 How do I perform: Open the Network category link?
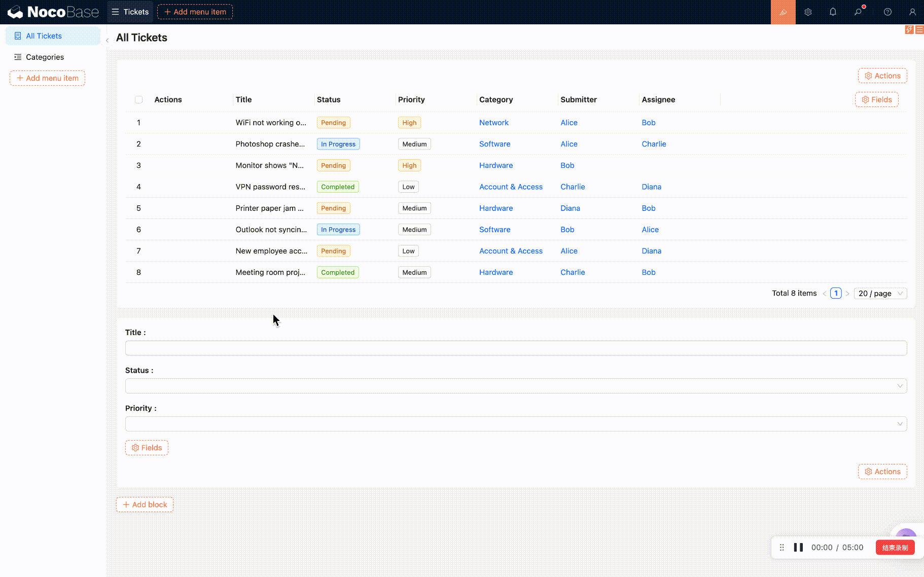click(x=493, y=123)
